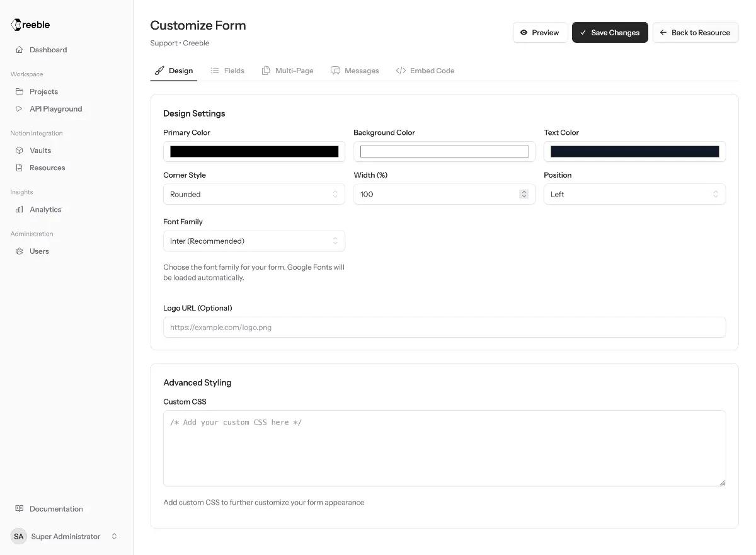Open the Font Family dropdown

tap(254, 241)
